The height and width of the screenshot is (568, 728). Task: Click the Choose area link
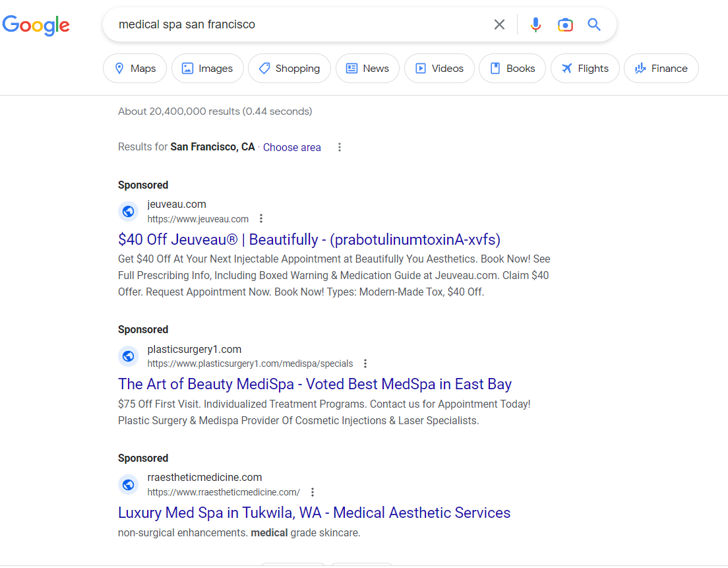291,147
